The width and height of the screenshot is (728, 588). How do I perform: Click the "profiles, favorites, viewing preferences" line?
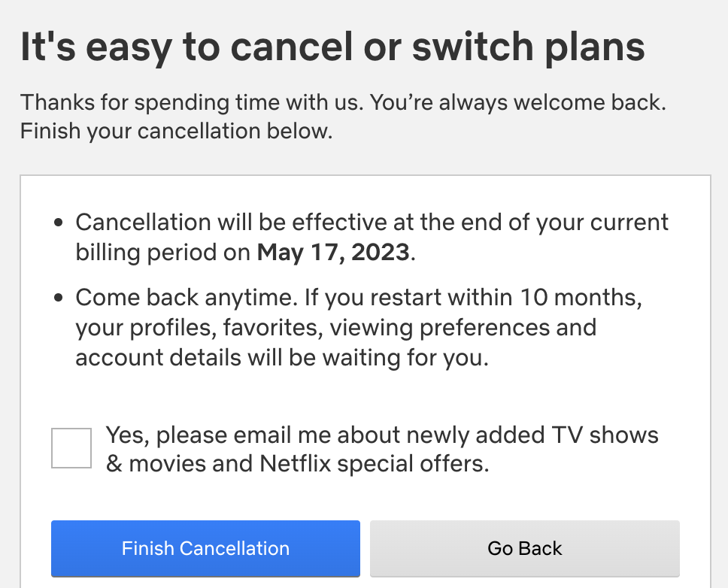pyautogui.click(x=336, y=328)
